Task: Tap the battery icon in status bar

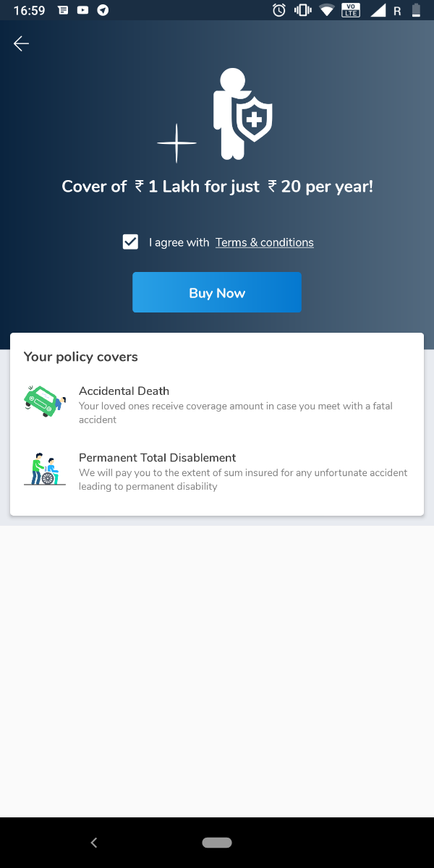Action: pyautogui.click(x=416, y=10)
